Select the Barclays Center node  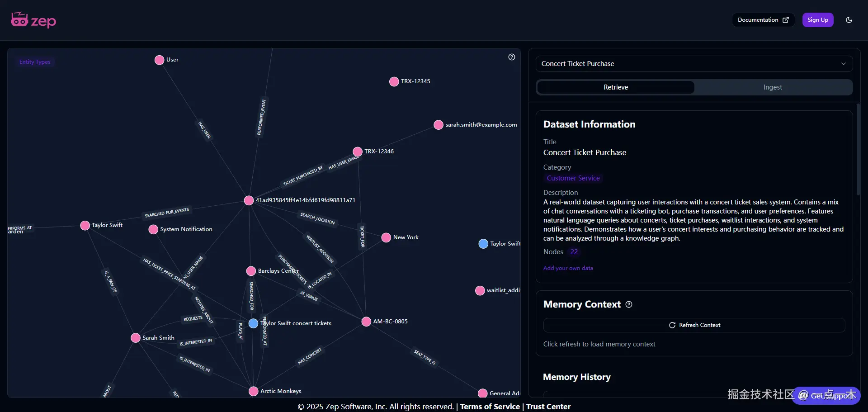pyautogui.click(x=251, y=271)
